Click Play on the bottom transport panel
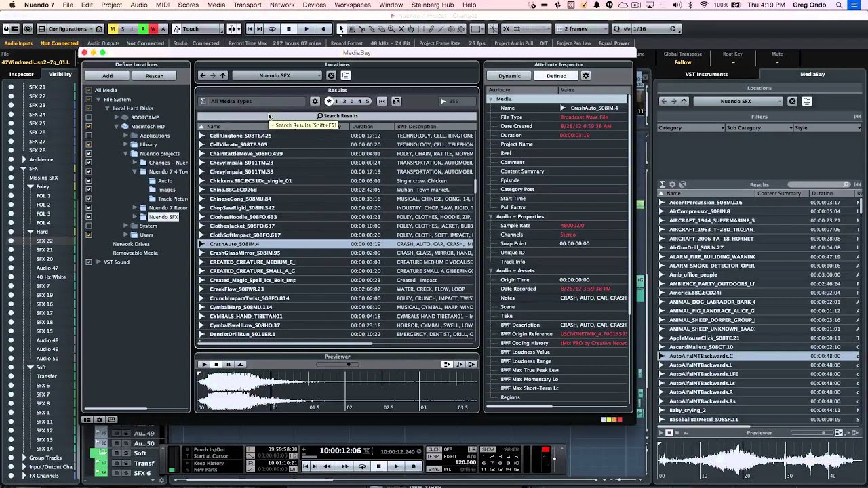Image resolution: width=868 pixels, height=488 pixels. (396, 466)
